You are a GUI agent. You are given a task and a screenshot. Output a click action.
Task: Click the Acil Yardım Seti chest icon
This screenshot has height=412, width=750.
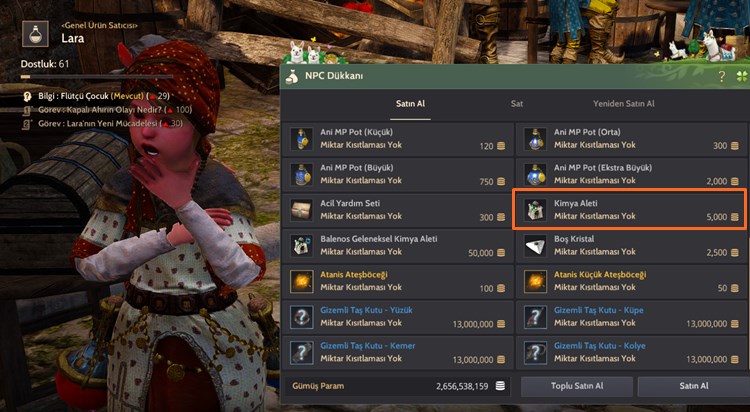(x=301, y=210)
